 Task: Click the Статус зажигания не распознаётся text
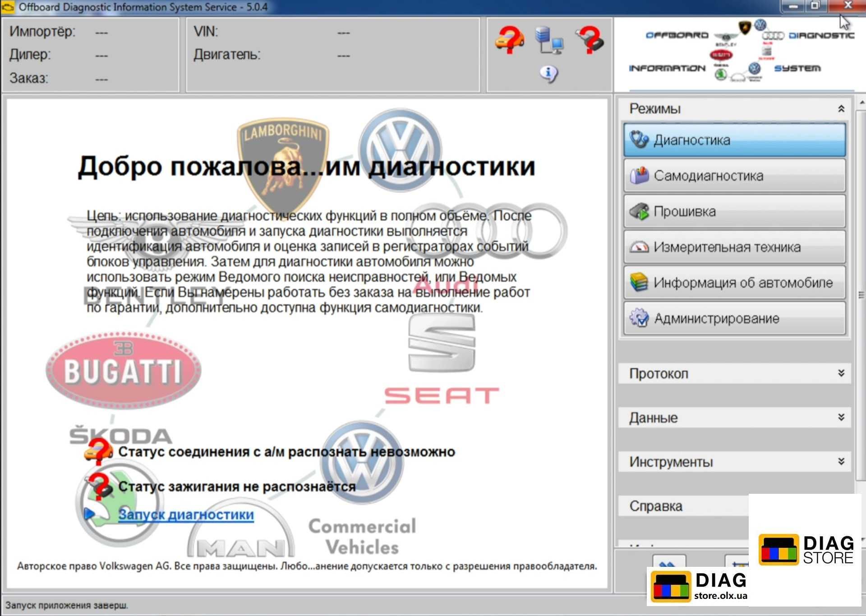click(237, 487)
